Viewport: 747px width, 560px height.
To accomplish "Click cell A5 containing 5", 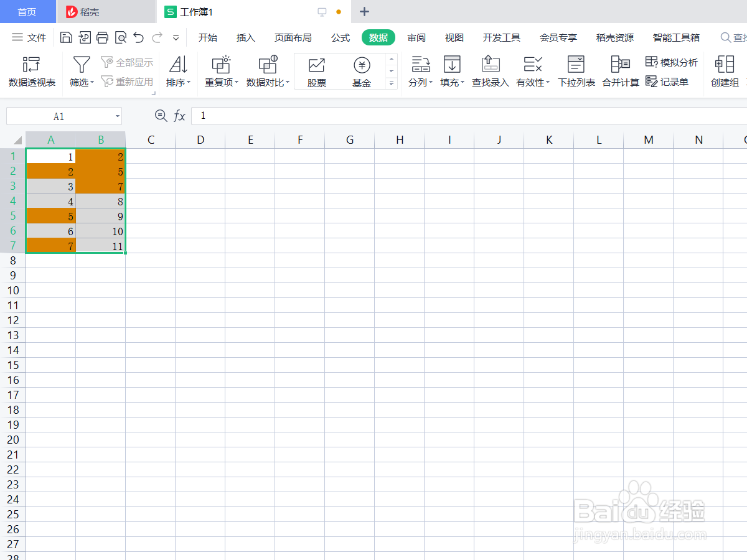I will click(x=51, y=216).
